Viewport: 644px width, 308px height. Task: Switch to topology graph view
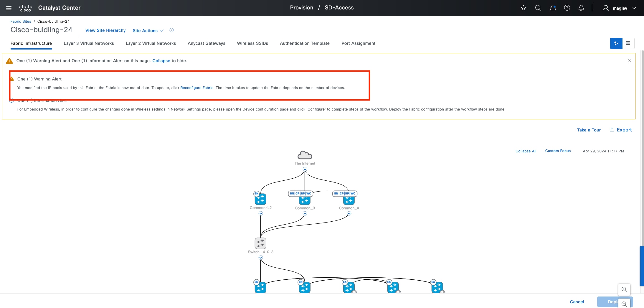(616, 43)
